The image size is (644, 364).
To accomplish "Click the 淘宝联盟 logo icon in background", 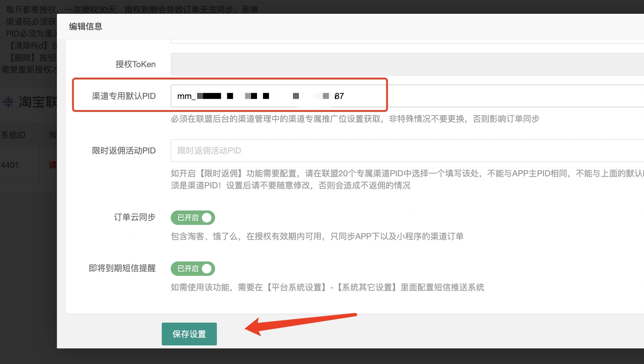I will pos(8,102).
